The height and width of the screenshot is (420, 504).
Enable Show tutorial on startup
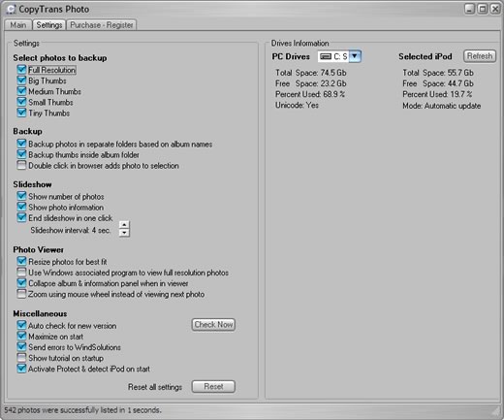click(x=21, y=358)
